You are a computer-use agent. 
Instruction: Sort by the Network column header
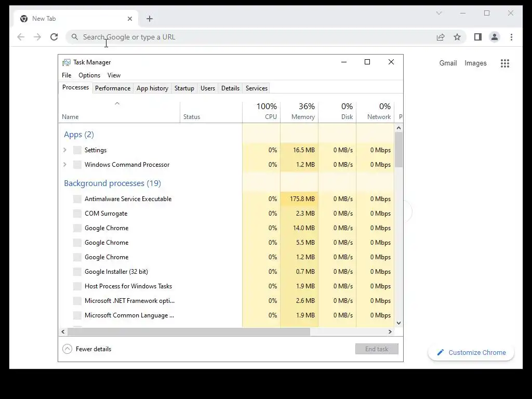click(x=375, y=112)
